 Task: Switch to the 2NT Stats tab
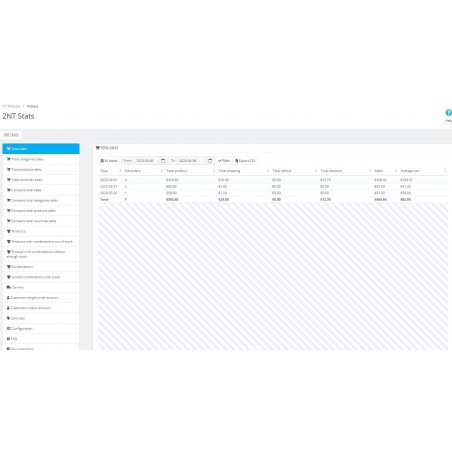(x=11, y=135)
